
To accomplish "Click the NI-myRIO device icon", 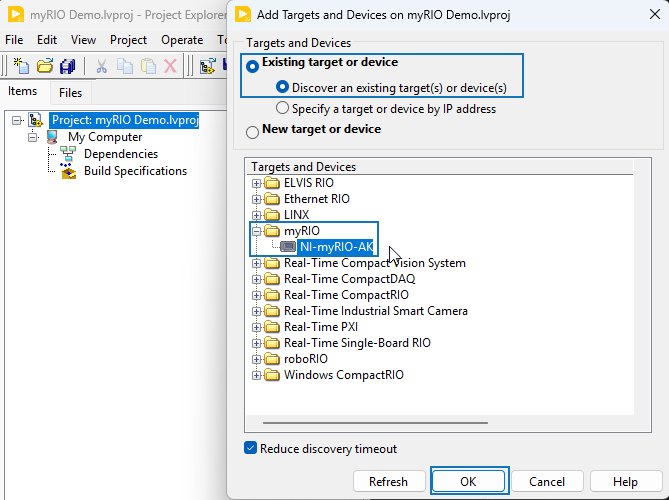I will [287, 247].
